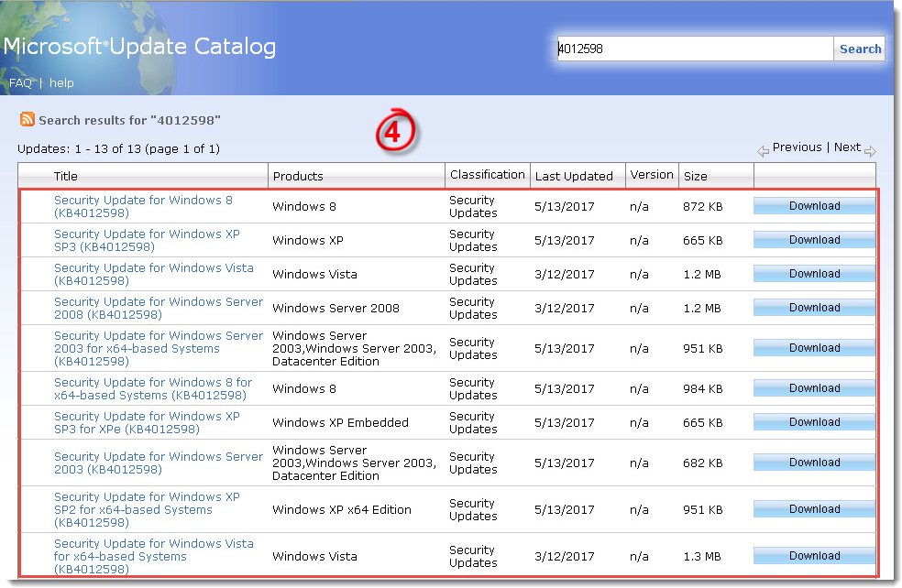
Task: Click the Previous page arrow icon
Action: click(x=763, y=151)
